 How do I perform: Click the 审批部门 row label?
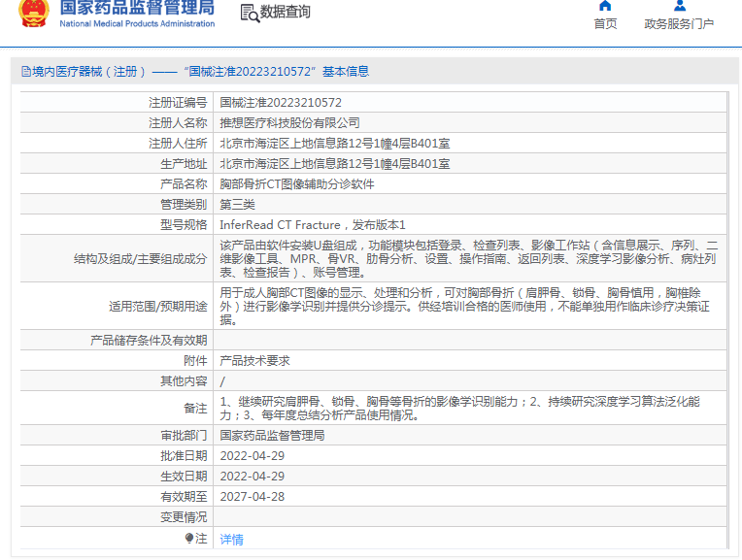pos(184,435)
